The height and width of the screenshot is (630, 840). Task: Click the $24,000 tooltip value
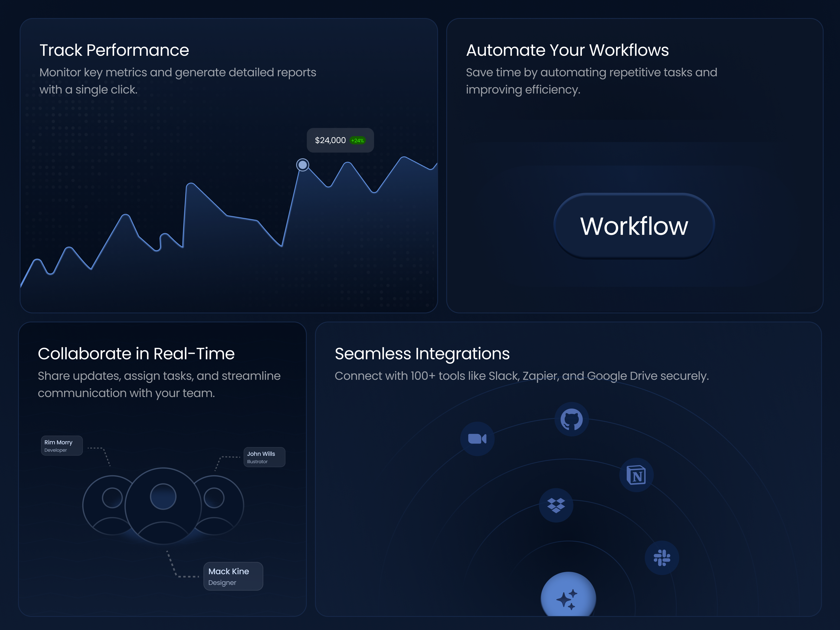[330, 141]
